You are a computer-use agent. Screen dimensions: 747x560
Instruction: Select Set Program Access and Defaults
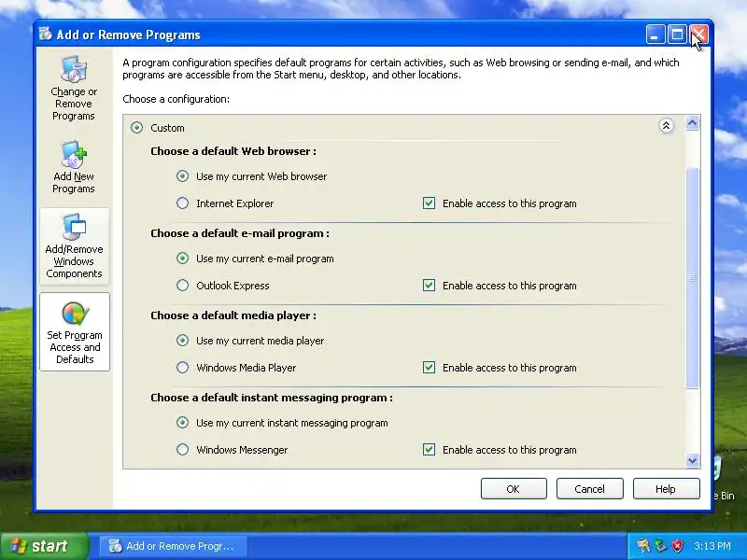point(75,332)
